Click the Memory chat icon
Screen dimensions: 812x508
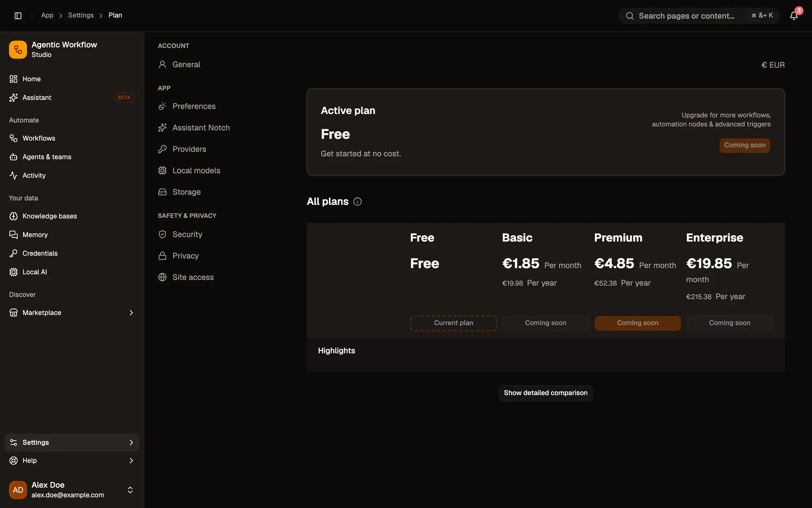(x=13, y=235)
